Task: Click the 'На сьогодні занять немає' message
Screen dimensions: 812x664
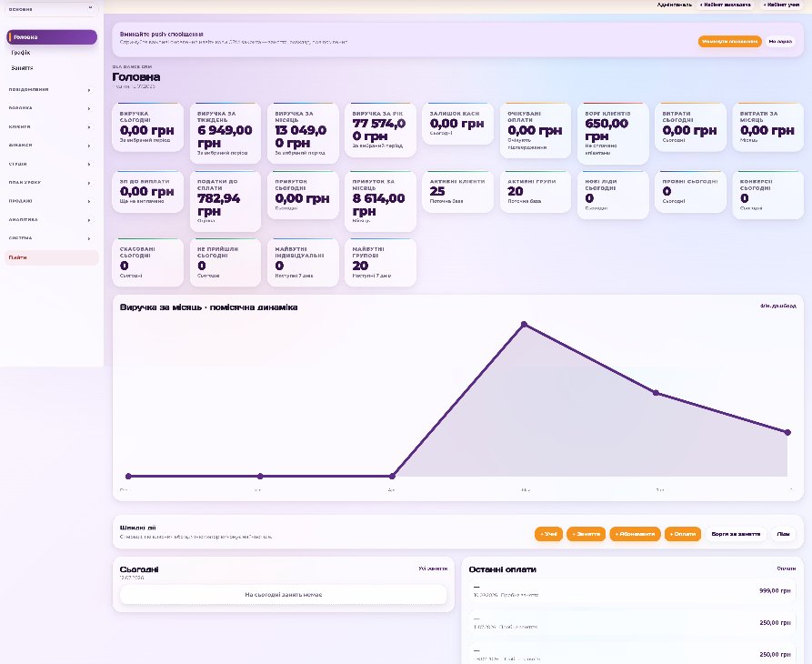Action: click(x=284, y=595)
